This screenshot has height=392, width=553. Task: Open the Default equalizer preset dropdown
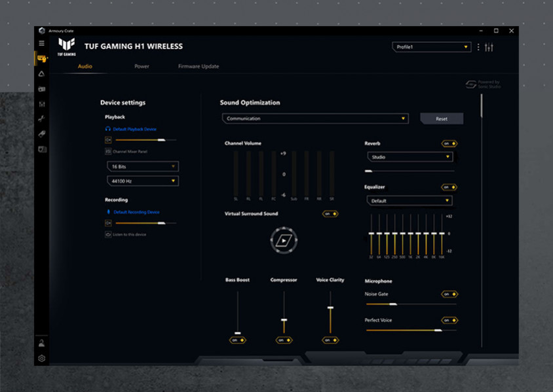410,201
